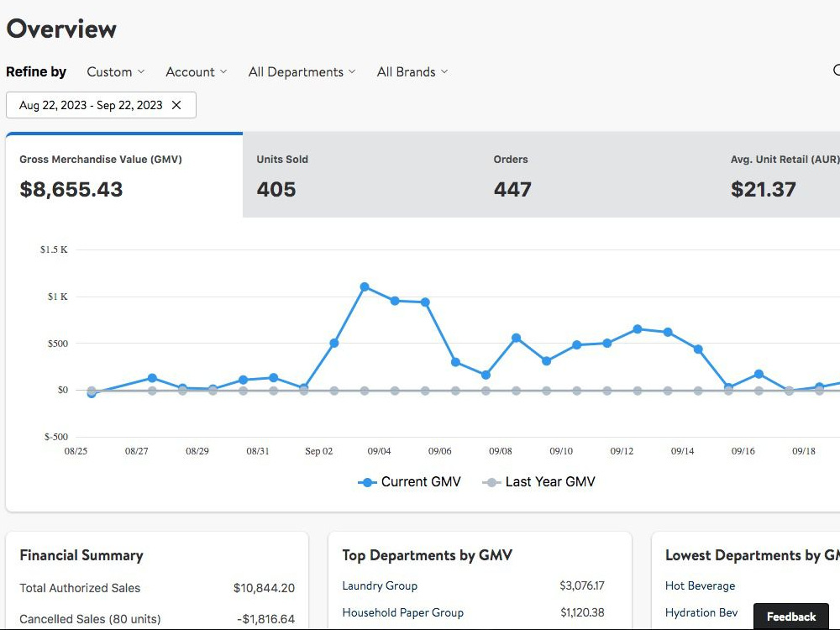Click the Overview page title

61,29
